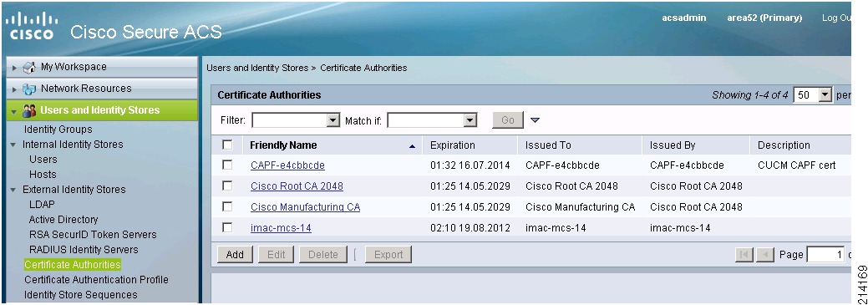Check the Cisco Root CA 2048 checkbox
Image resolution: width=868 pixels, height=305 pixels.
click(x=227, y=186)
